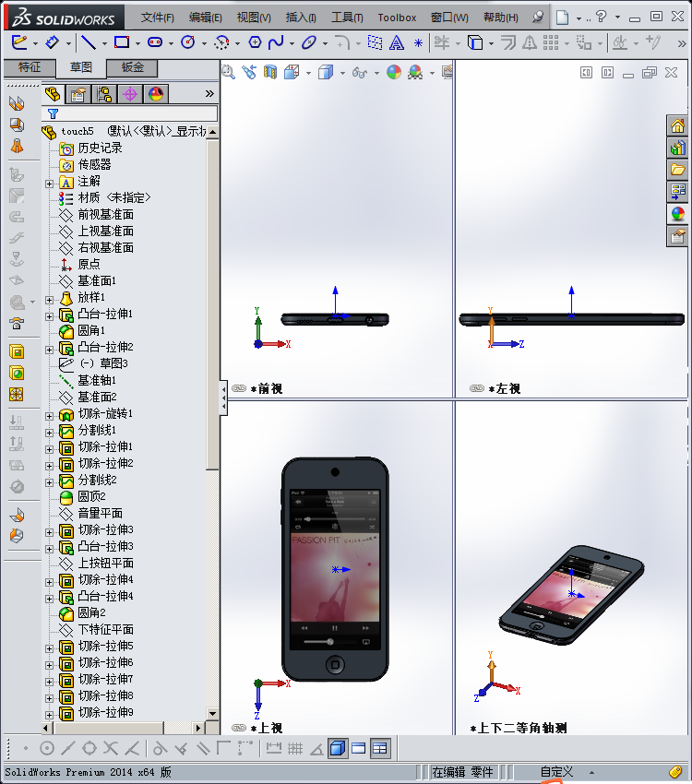
Task: Toggle the grid snap icon in bottom toolbar
Action: click(x=295, y=749)
